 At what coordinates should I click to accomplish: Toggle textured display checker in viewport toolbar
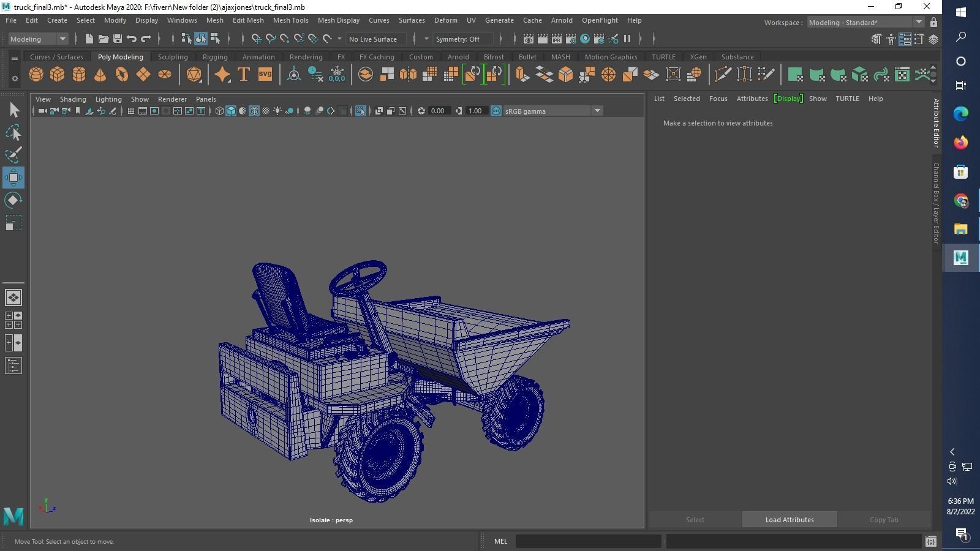click(266, 111)
